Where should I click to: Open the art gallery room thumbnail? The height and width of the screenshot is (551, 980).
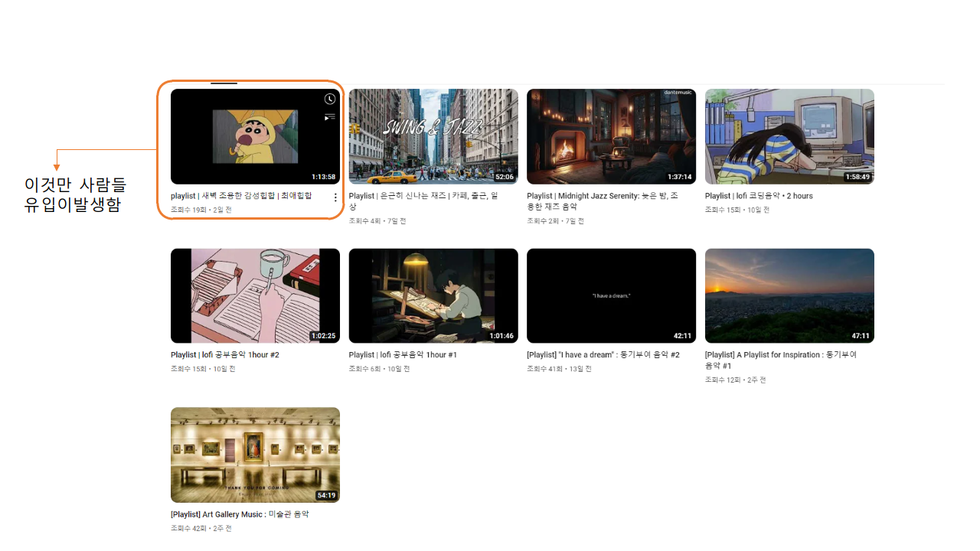[x=255, y=455]
